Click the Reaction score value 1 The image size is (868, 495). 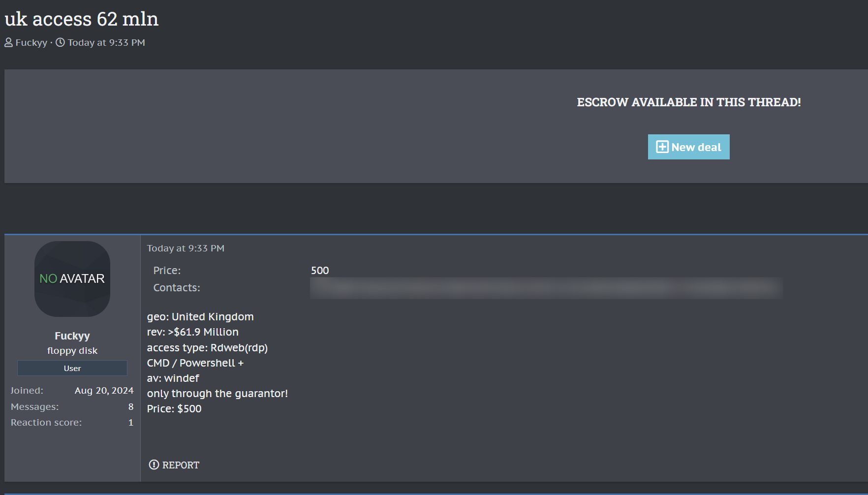pyautogui.click(x=131, y=423)
